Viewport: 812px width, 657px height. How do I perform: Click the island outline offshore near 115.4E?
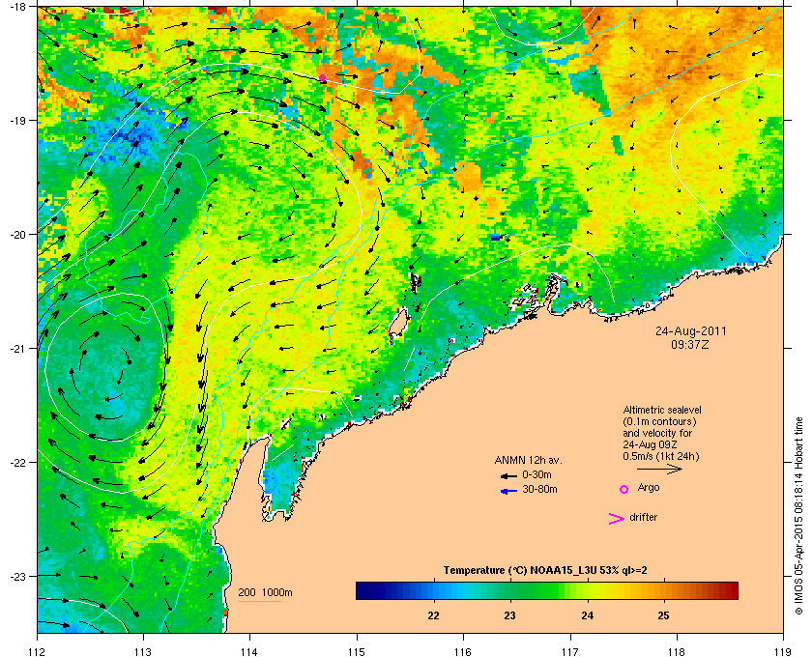click(398, 324)
